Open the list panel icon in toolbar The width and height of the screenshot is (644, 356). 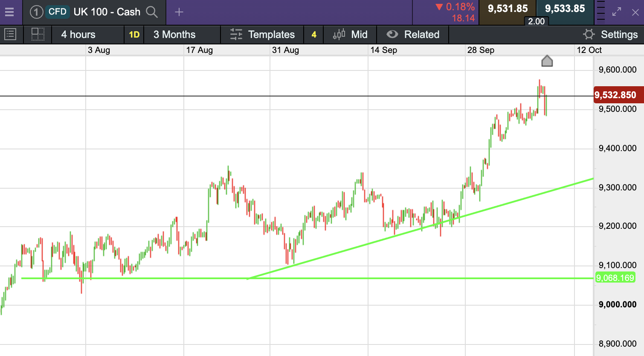(10, 34)
